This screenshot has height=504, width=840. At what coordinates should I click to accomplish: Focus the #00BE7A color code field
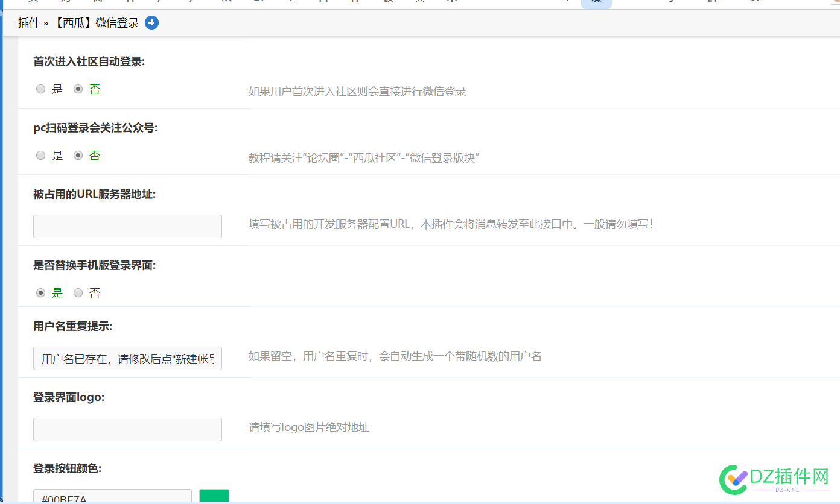[112, 496]
